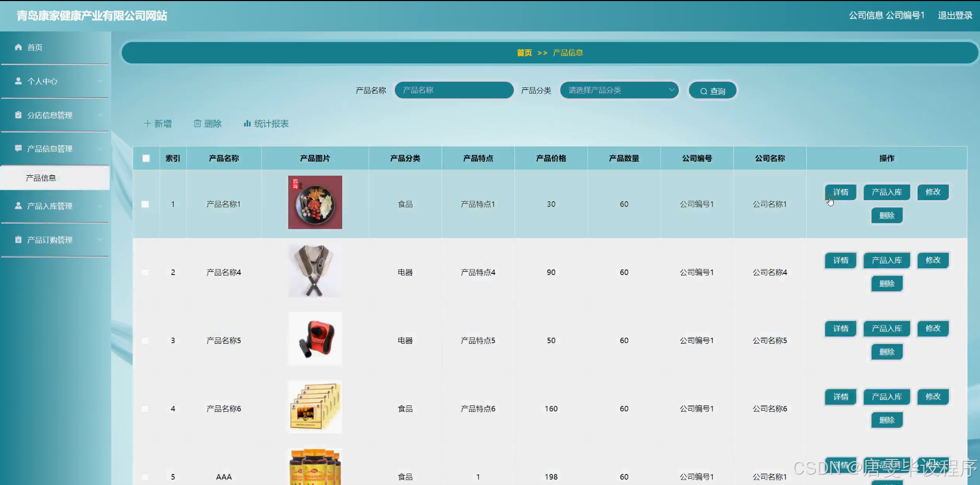Image resolution: width=980 pixels, height=485 pixels.
Task: Click the 统计报表 button
Action: pos(266,124)
